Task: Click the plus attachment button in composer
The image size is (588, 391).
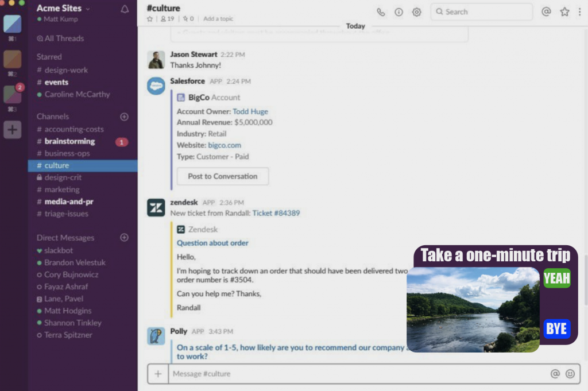Action: (158, 374)
